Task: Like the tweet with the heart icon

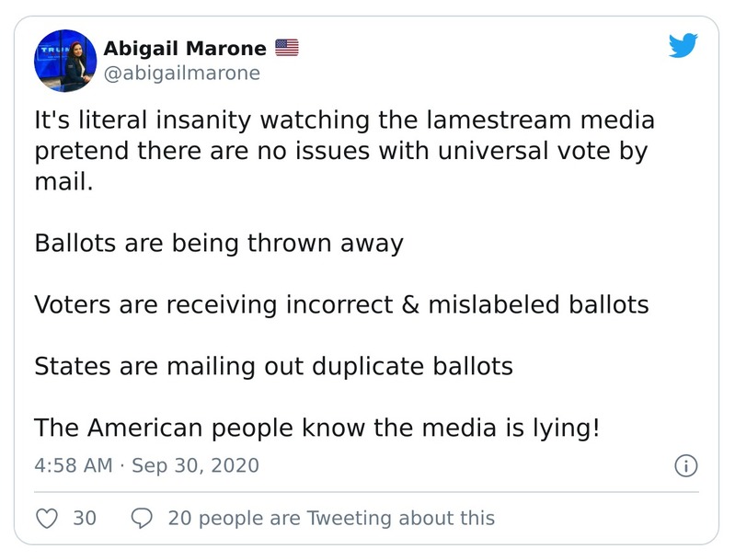Action: [47, 519]
